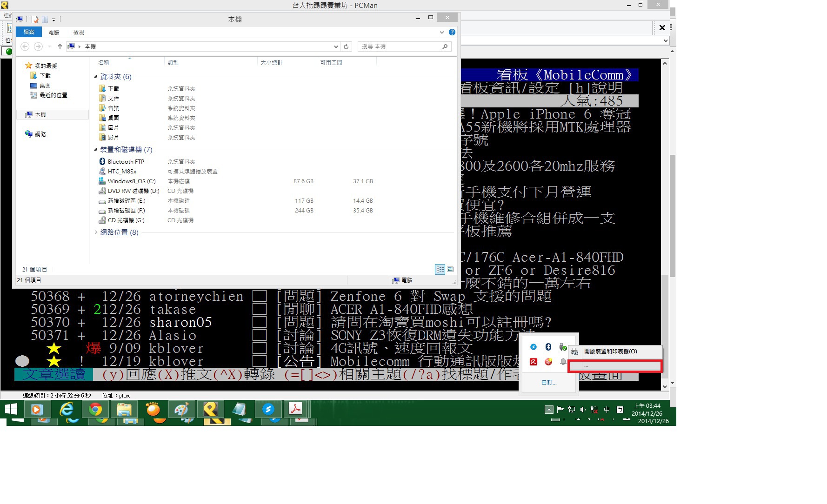
Task: Launch Adobe Reader from the taskbar
Action: coord(295,409)
